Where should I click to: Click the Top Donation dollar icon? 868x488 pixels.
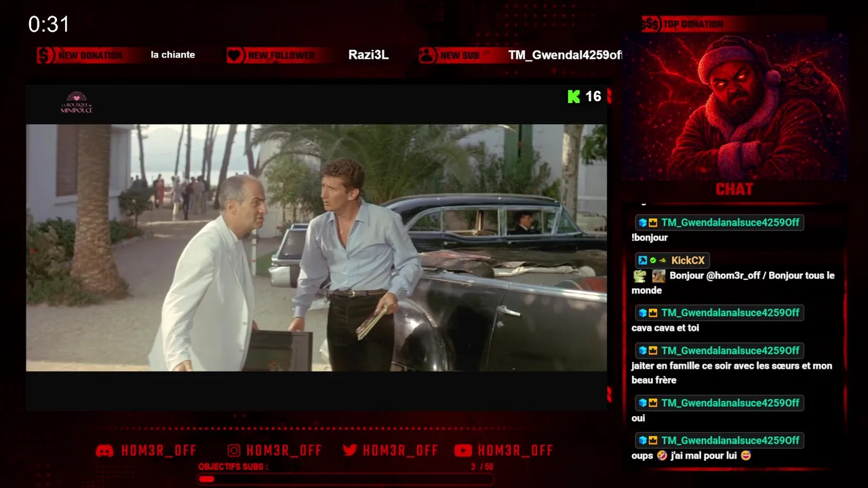click(x=651, y=24)
